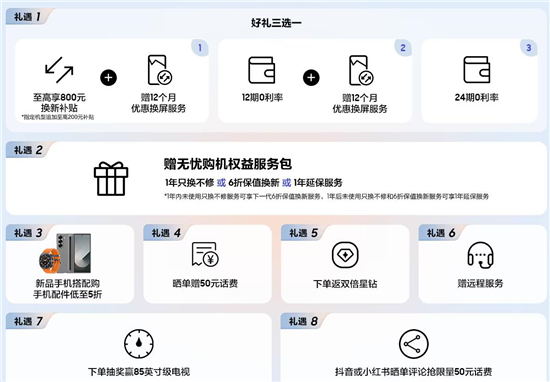Screen dimensions: 550x382
Task: Click 24期0利率 text
Action: pyautogui.click(x=477, y=98)
